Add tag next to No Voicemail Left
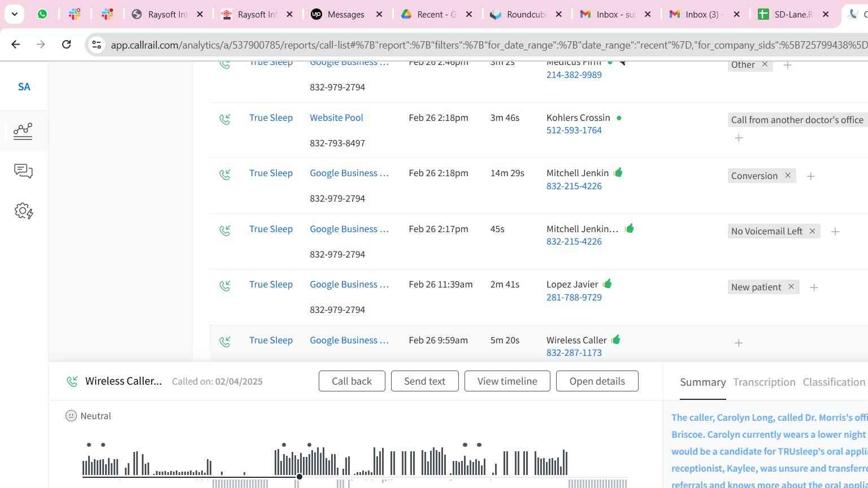This screenshot has width=868, height=488. click(x=835, y=232)
